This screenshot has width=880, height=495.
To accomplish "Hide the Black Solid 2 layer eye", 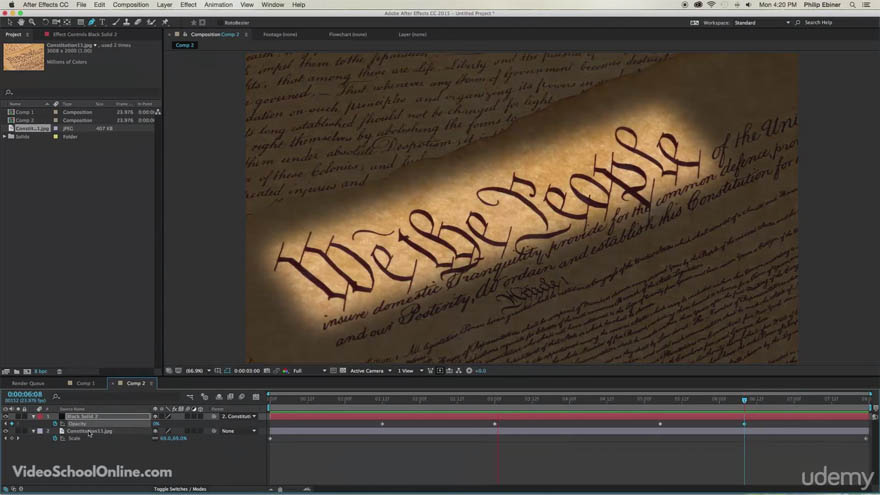I will [x=6, y=416].
